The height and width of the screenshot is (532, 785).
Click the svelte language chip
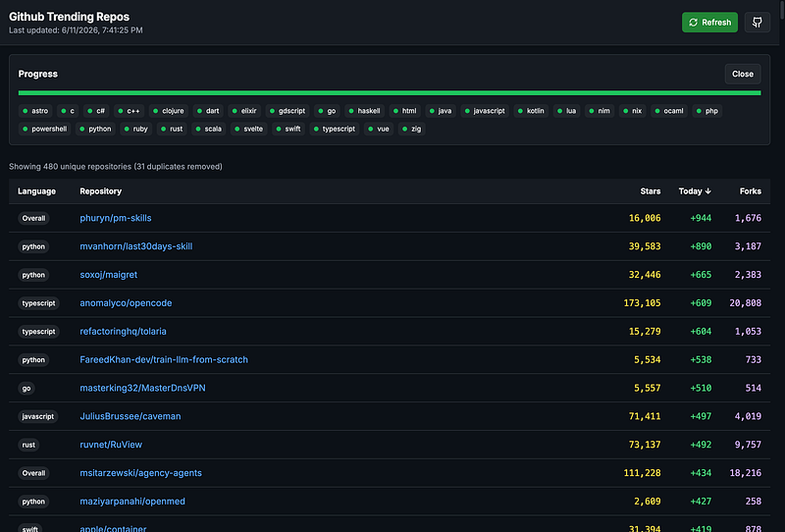pos(248,129)
